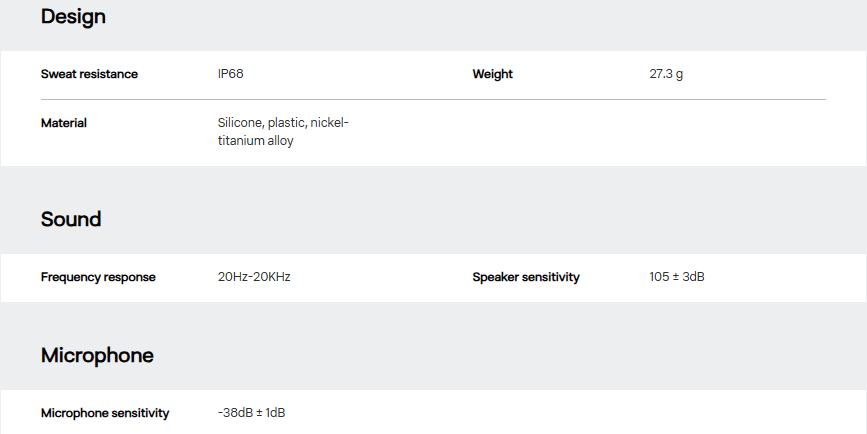This screenshot has height=434, width=867.
Task: Click the IP68 rating value
Action: (230, 74)
